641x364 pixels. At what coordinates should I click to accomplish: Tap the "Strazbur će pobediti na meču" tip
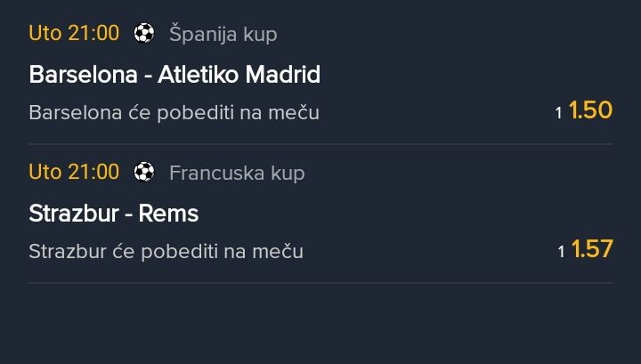pos(166,252)
